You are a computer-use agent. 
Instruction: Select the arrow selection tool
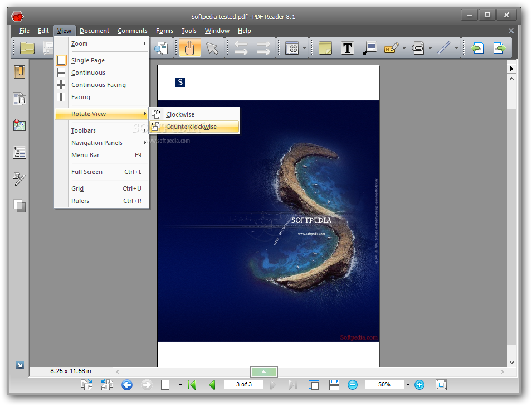click(212, 48)
